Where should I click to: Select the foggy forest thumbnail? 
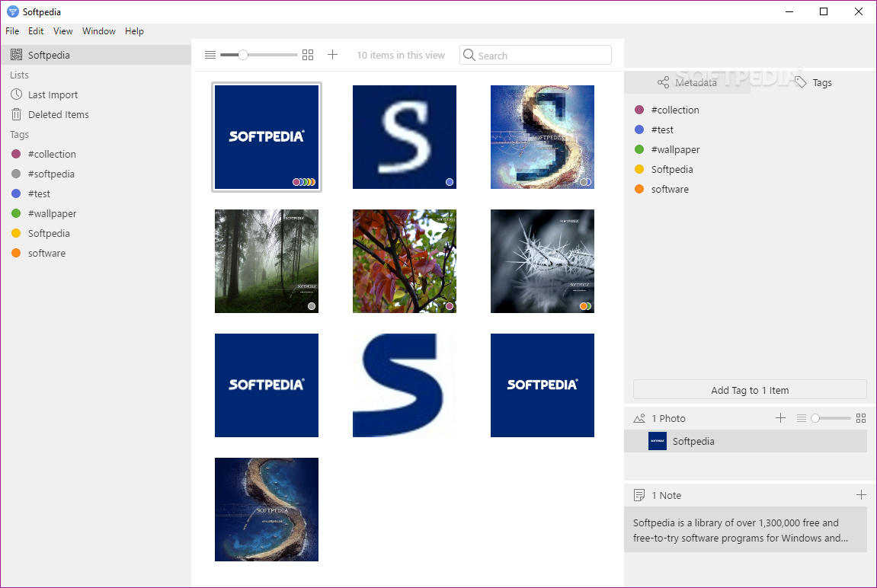(x=267, y=261)
